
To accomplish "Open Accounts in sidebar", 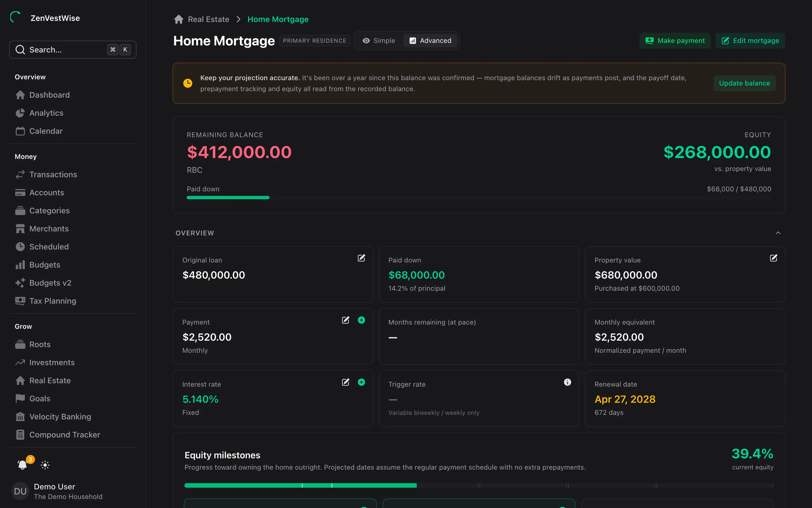I will (72, 192).
